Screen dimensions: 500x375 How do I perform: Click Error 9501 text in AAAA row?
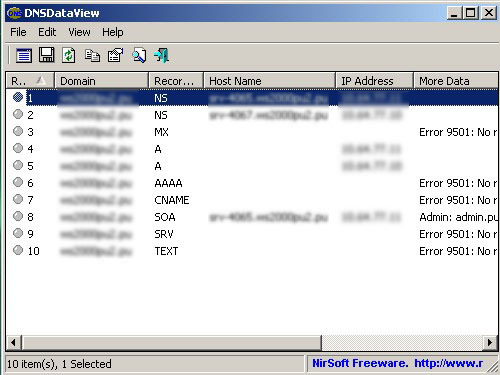[458, 183]
